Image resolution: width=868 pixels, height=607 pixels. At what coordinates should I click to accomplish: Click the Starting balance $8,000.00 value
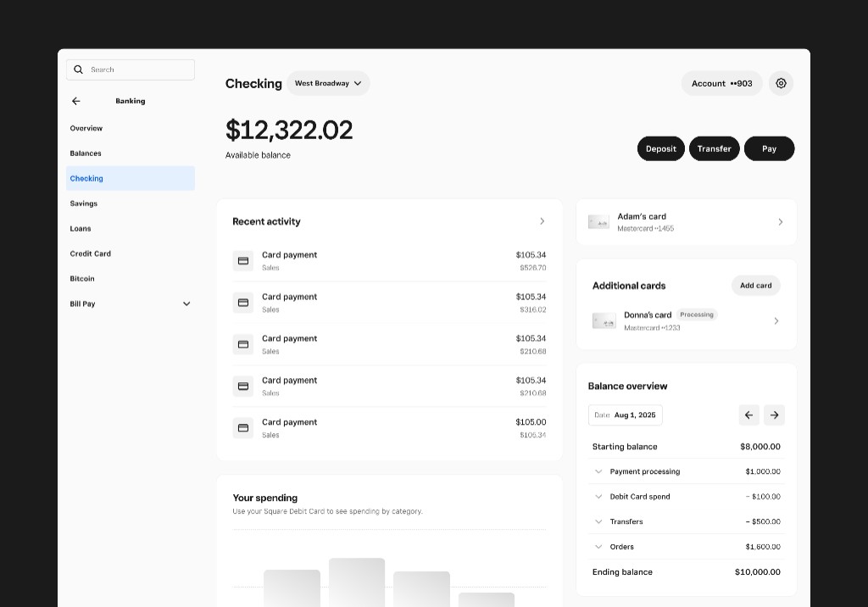[760, 447]
